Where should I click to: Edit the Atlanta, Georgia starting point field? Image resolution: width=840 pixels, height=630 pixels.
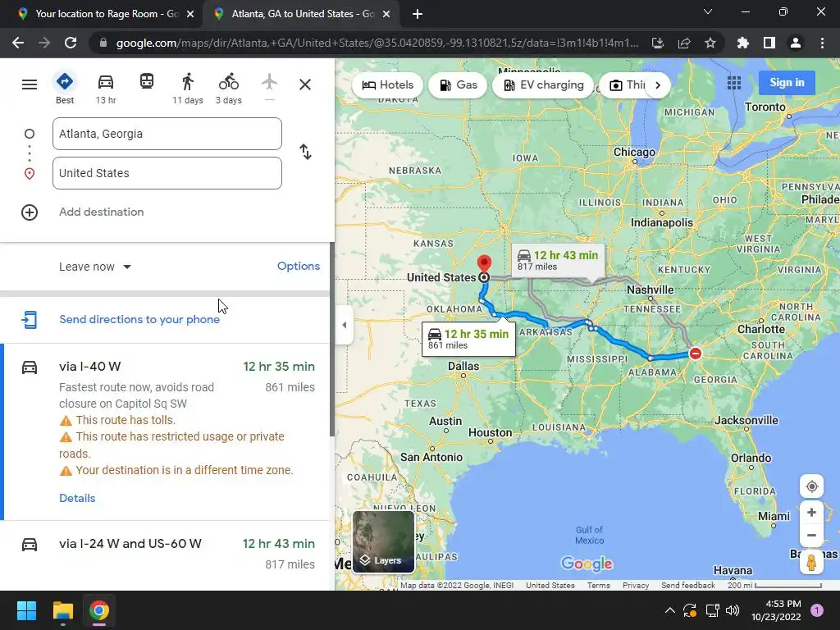coord(167,134)
